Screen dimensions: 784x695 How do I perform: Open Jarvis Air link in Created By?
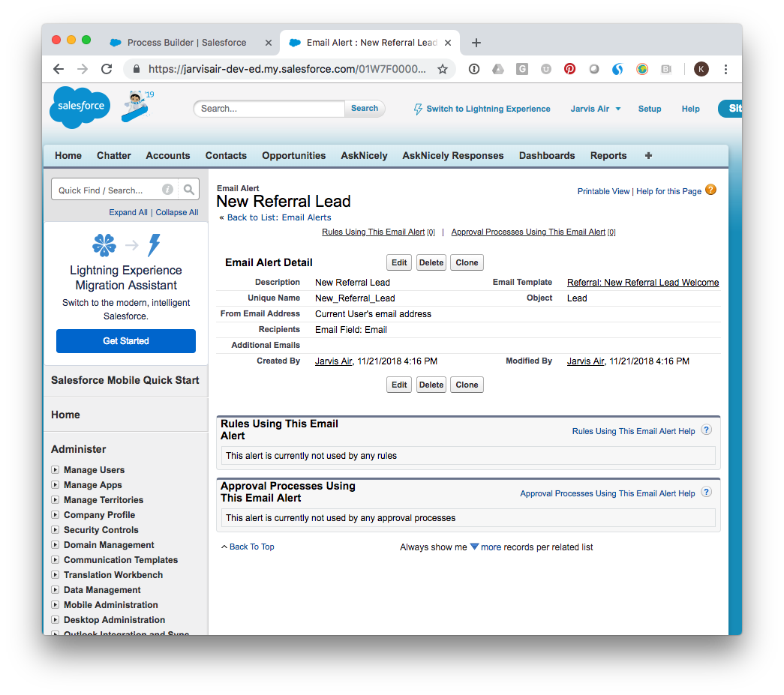coord(334,361)
